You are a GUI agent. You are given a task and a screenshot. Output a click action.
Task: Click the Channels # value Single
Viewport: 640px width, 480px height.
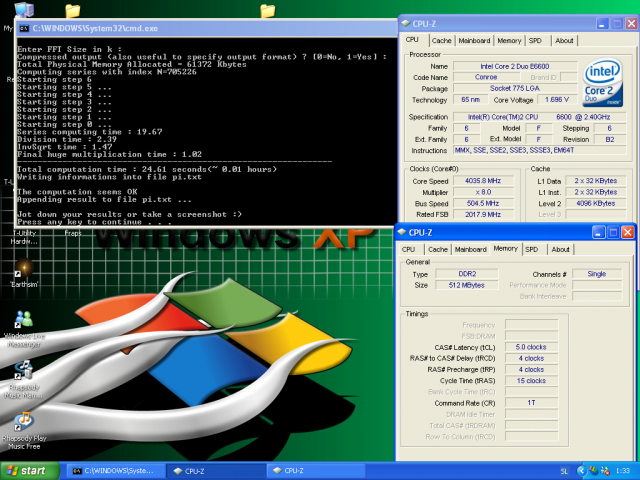pyautogui.click(x=597, y=274)
